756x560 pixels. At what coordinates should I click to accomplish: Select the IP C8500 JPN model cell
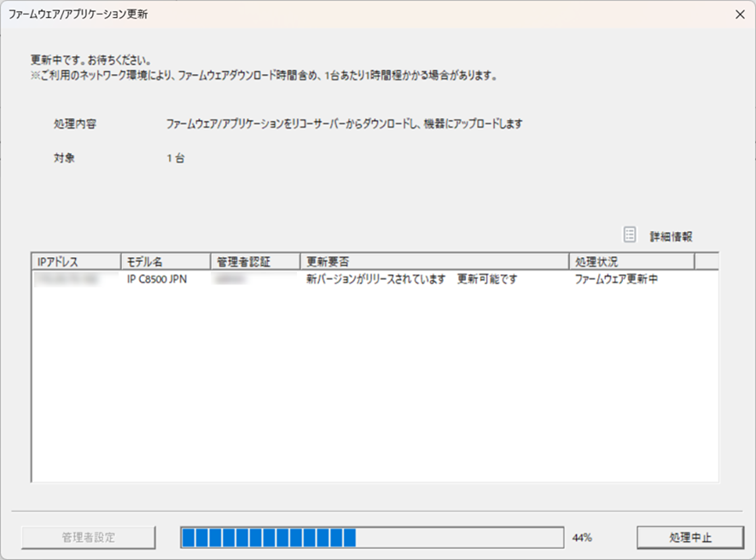pyautogui.click(x=157, y=279)
